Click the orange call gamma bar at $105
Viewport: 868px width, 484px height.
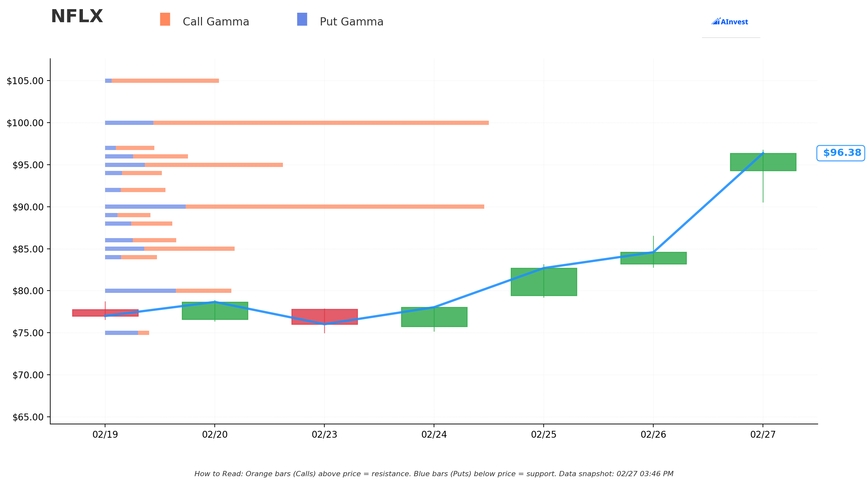click(165, 81)
